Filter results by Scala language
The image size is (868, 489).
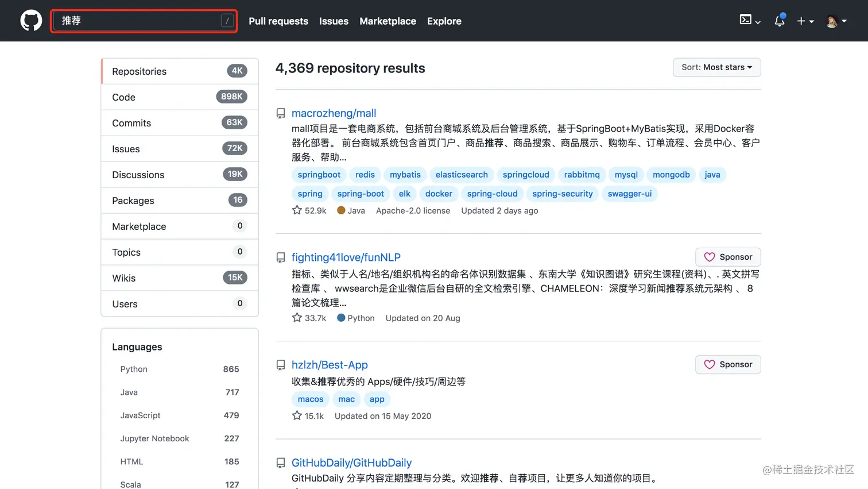coord(180,484)
